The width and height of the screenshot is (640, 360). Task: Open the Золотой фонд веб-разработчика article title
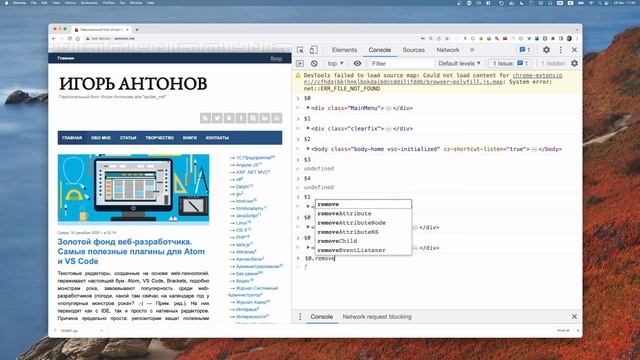131,251
